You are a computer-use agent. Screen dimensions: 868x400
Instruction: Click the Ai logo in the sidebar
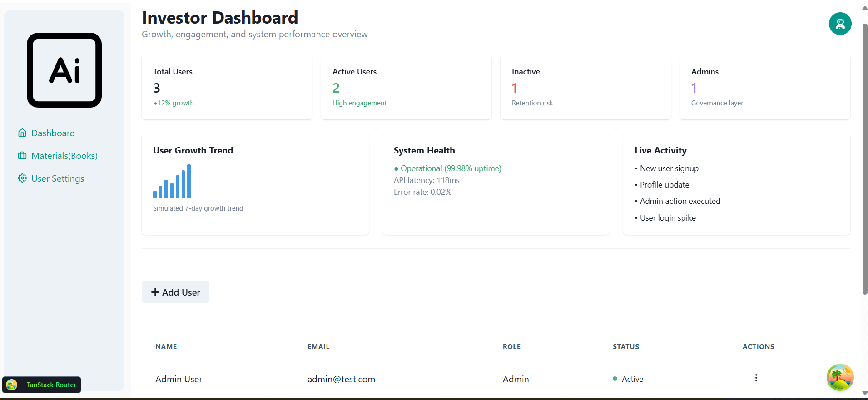coord(64,70)
